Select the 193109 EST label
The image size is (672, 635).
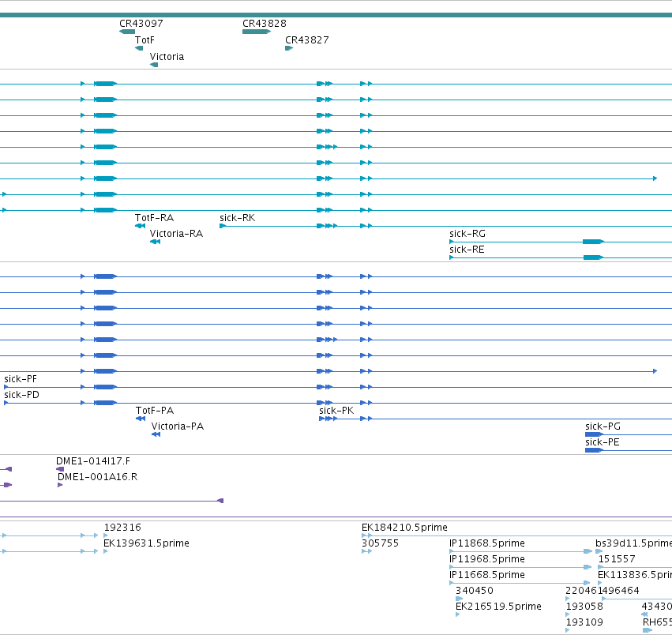click(x=584, y=622)
